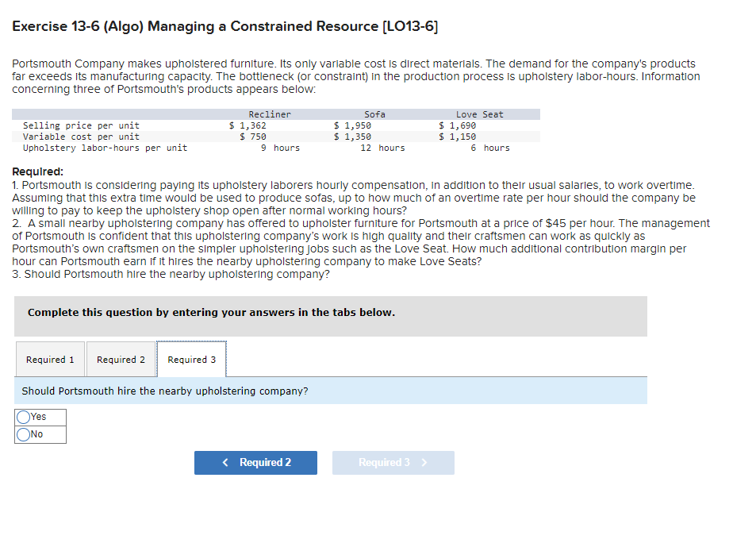Click the Sofa column header
This screenshot has width=756, height=547.
point(374,114)
